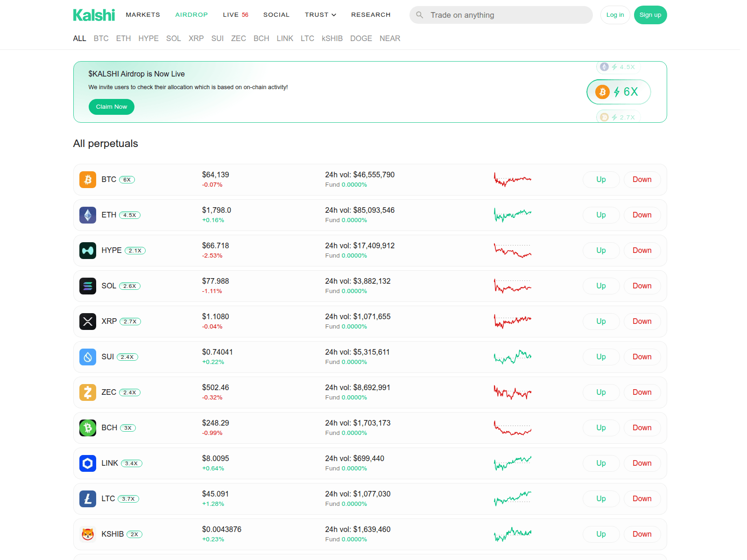Select the BTC filter tab
Viewport: 747px width, 560px height.
click(x=101, y=38)
